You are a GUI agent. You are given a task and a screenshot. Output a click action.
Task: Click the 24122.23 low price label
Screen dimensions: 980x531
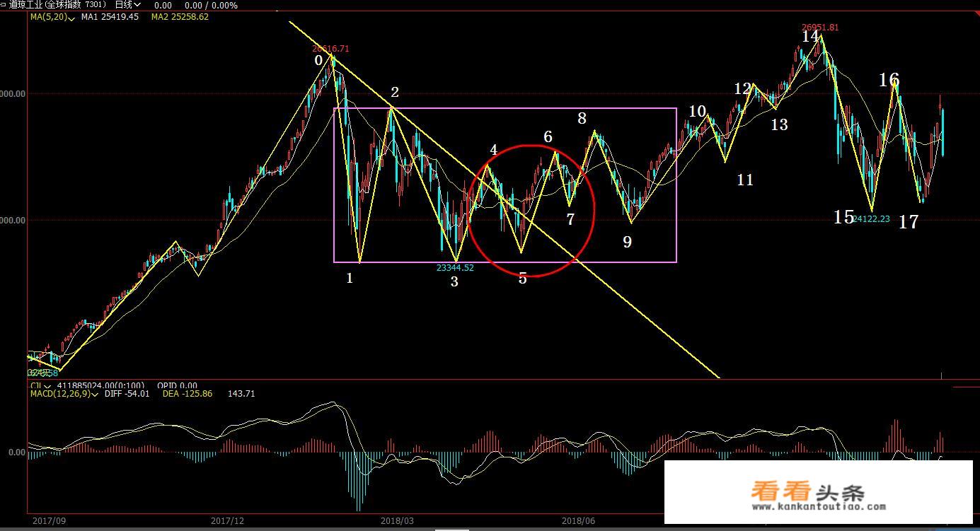871,219
